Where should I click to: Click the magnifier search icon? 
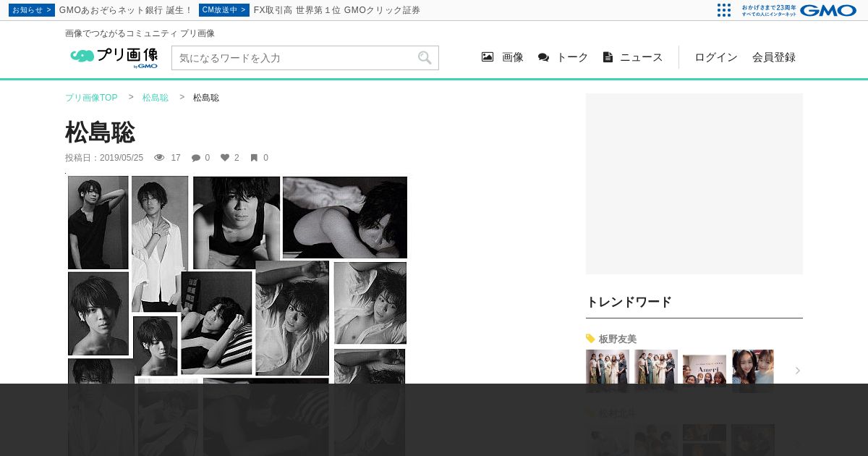click(425, 58)
